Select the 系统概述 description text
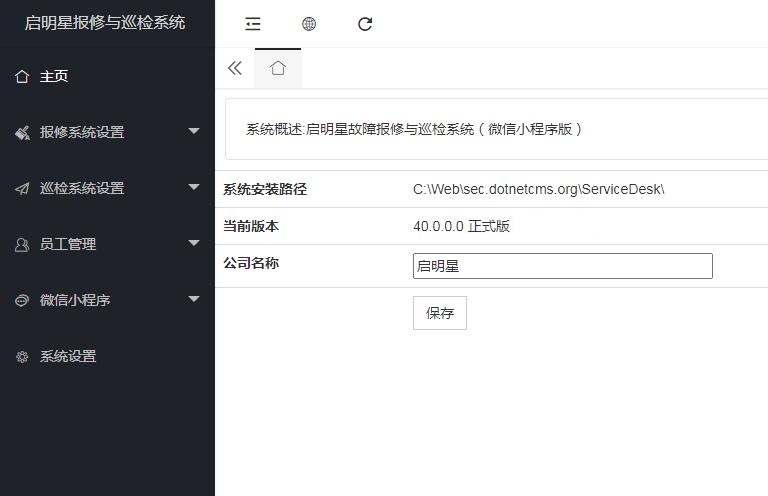The image size is (768, 496). pos(414,129)
